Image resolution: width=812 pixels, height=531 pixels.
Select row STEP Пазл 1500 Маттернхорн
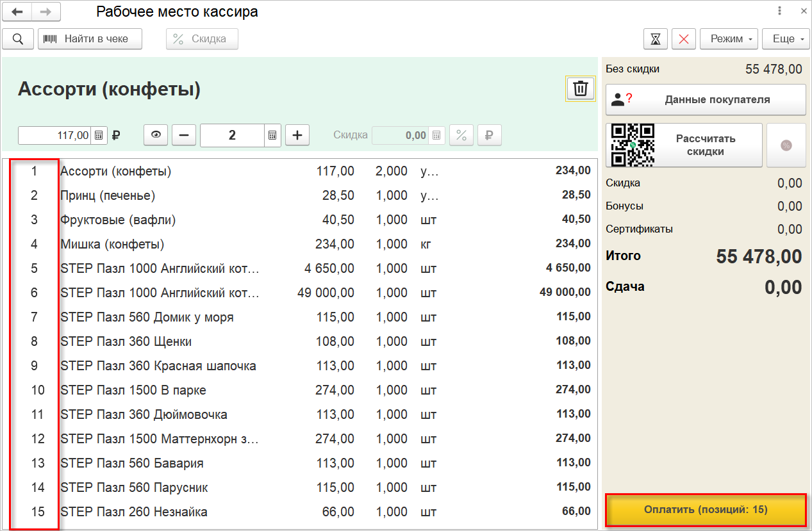[300, 439]
